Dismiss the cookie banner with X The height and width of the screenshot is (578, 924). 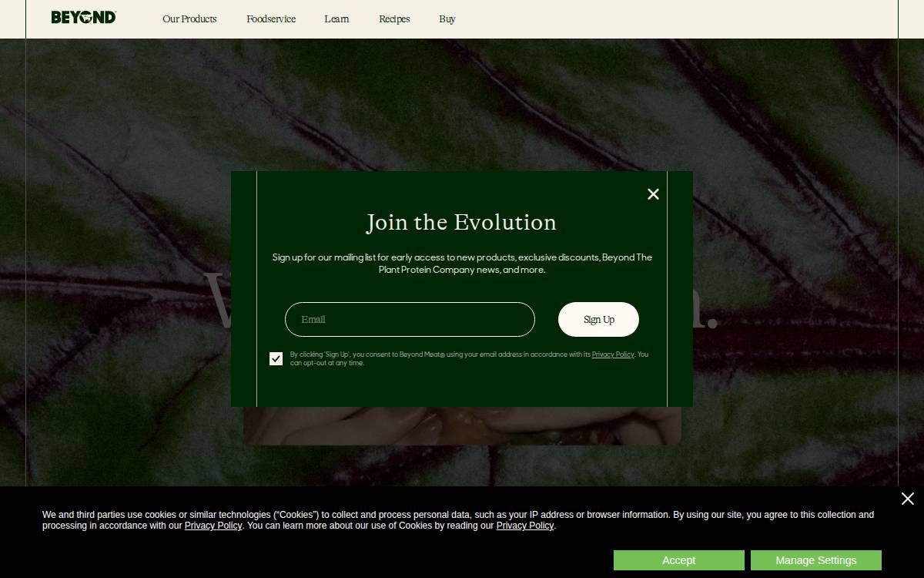tap(908, 499)
